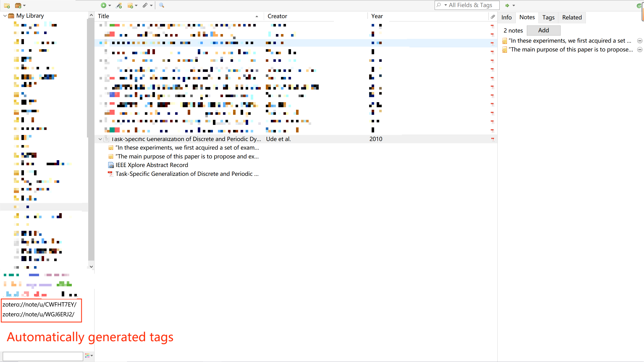Click the green Locate arrow icon

(x=507, y=5)
